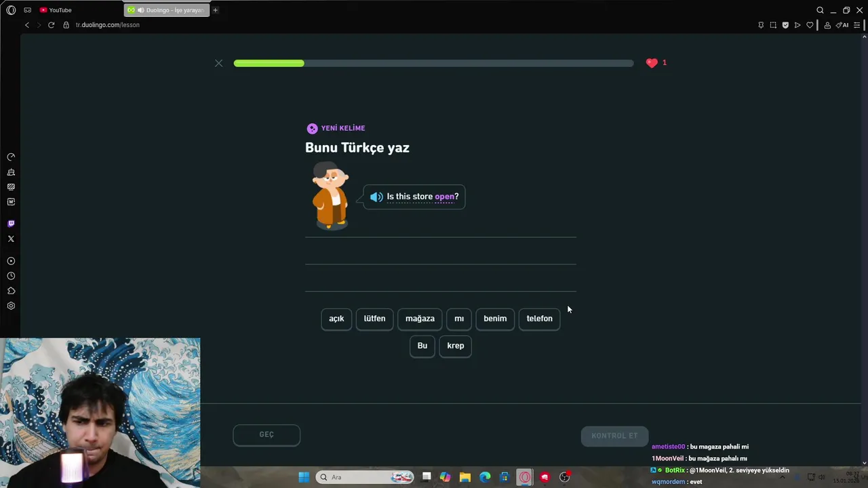Click the site security lock icon
Screen dimensions: 868x488
(x=66, y=25)
